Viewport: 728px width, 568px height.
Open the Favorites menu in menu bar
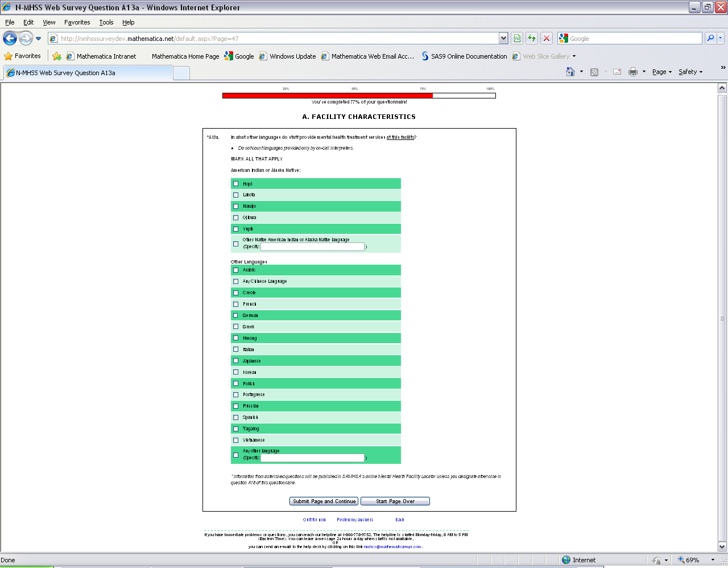77,22
